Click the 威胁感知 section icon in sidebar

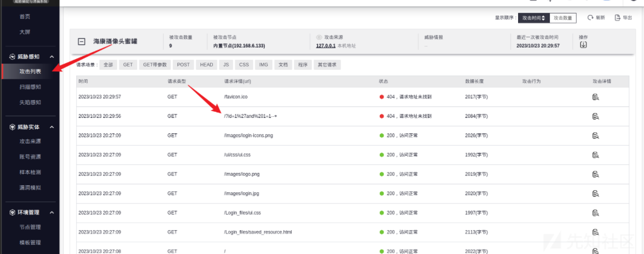click(x=12, y=57)
